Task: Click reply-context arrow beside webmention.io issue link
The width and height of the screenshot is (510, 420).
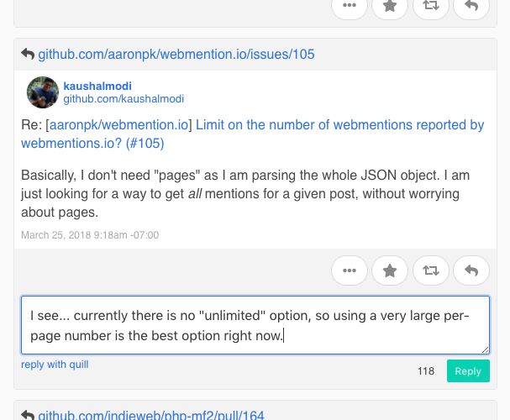Action: point(28,54)
